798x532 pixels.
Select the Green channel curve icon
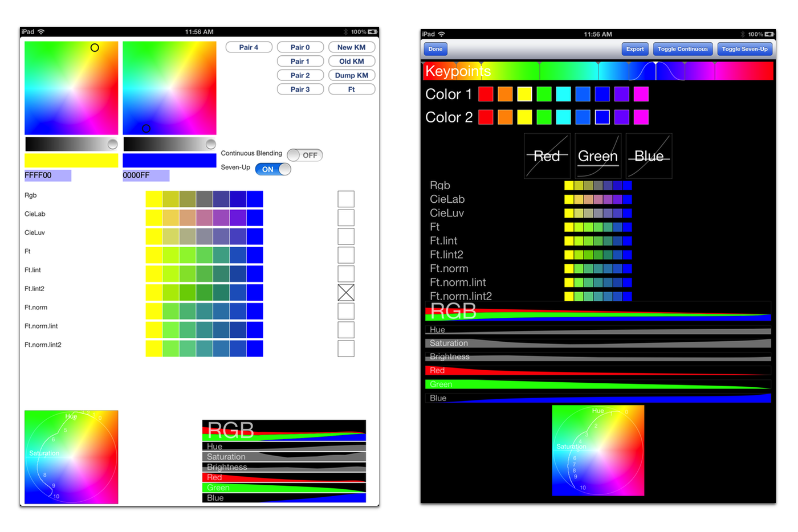(x=597, y=155)
